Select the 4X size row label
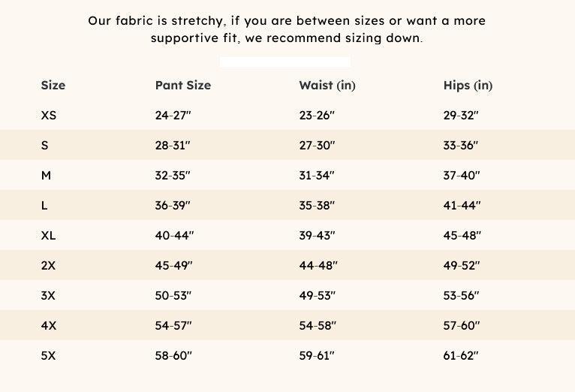575x392 pixels. tap(49, 326)
